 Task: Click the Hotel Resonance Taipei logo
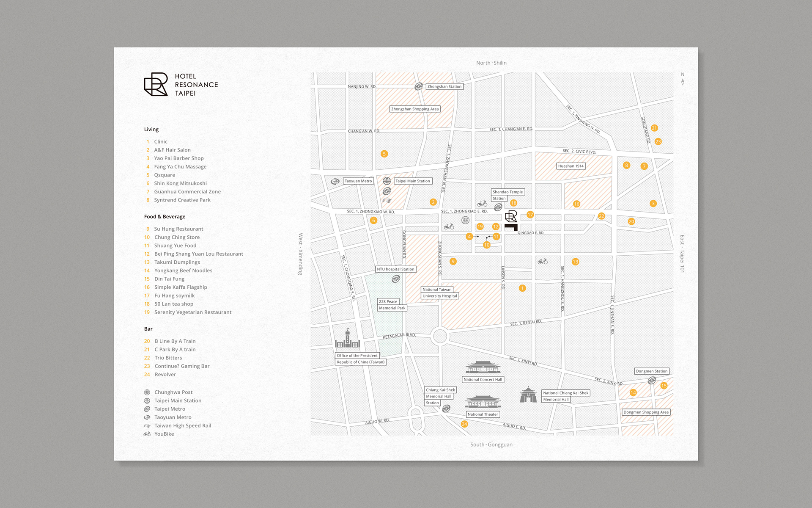(x=156, y=84)
